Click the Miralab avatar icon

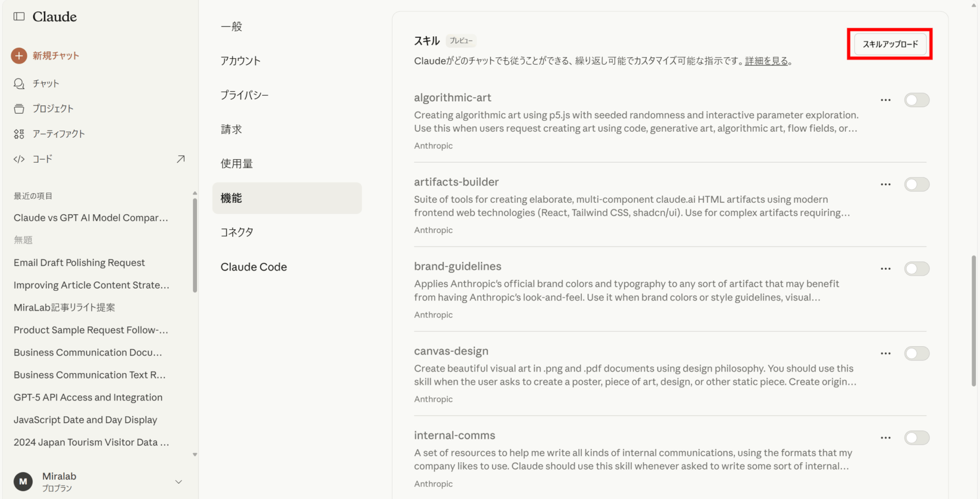[x=23, y=481]
